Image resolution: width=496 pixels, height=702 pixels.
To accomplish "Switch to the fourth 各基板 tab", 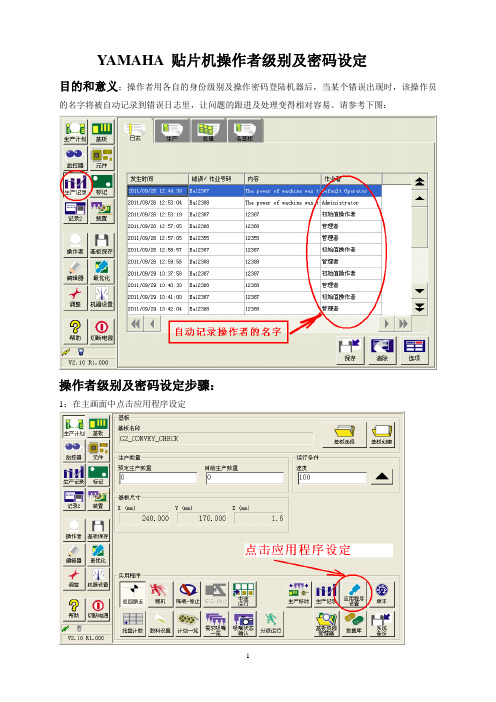I will click(245, 131).
